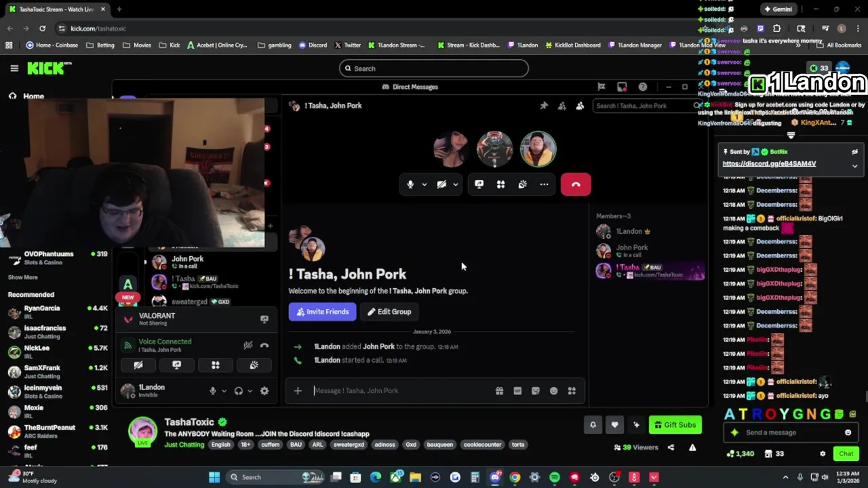Open emote picker in Kick chat
Screen dimensions: 868x488
pos(848,432)
